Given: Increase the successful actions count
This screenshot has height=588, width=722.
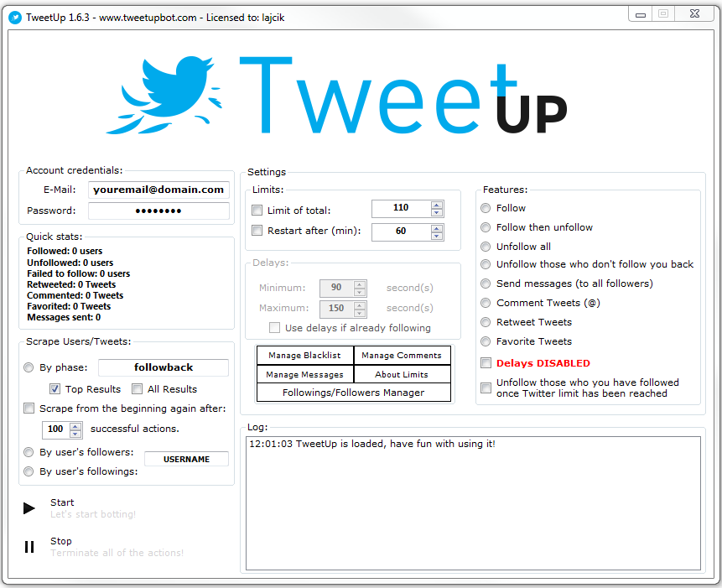Looking at the screenshot, I should tap(75, 426).
